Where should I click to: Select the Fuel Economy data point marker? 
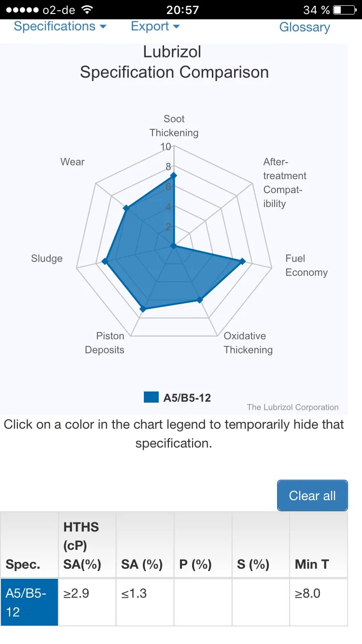pyautogui.click(x=243, y=261)
